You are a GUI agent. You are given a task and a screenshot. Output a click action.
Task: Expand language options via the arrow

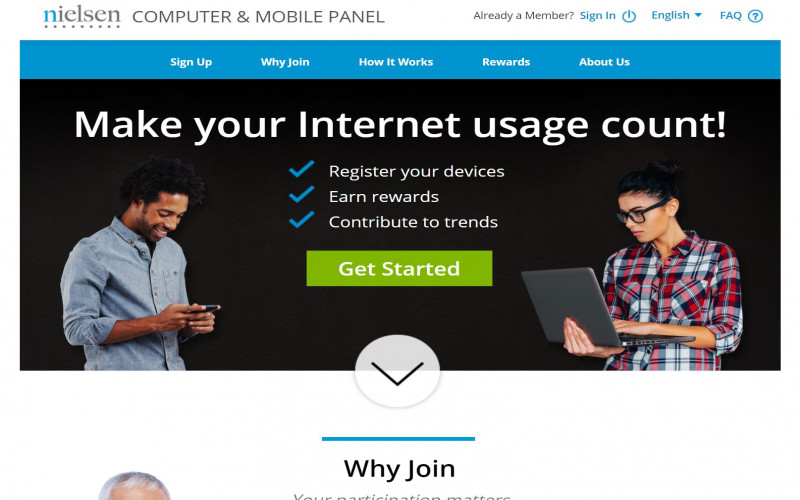[698, 15]
